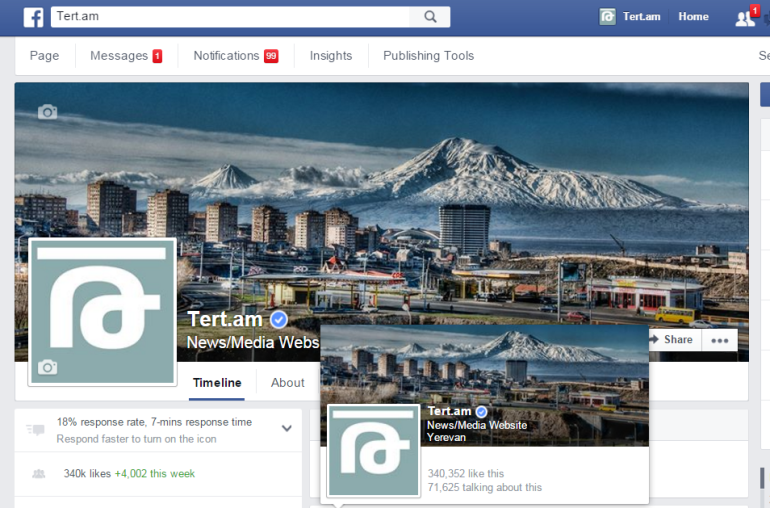Click the page scrollbar thumb at right edge

tap(762, 478)
